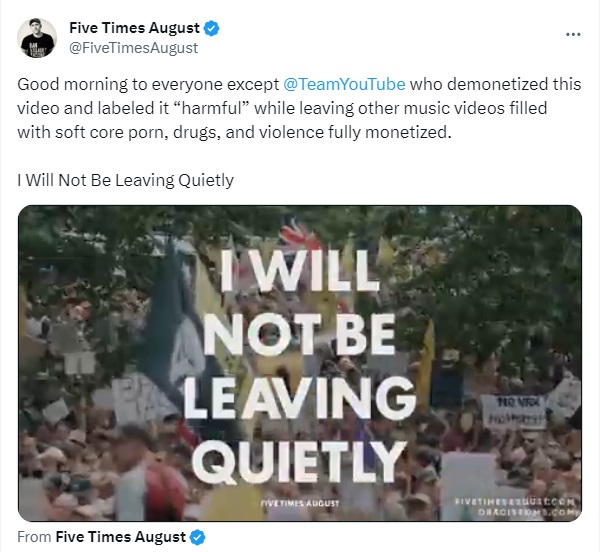Click the 'I Will Not Be Leaving Quietly' text line
This screenshot has height=552, width=602.
(125, 180)
